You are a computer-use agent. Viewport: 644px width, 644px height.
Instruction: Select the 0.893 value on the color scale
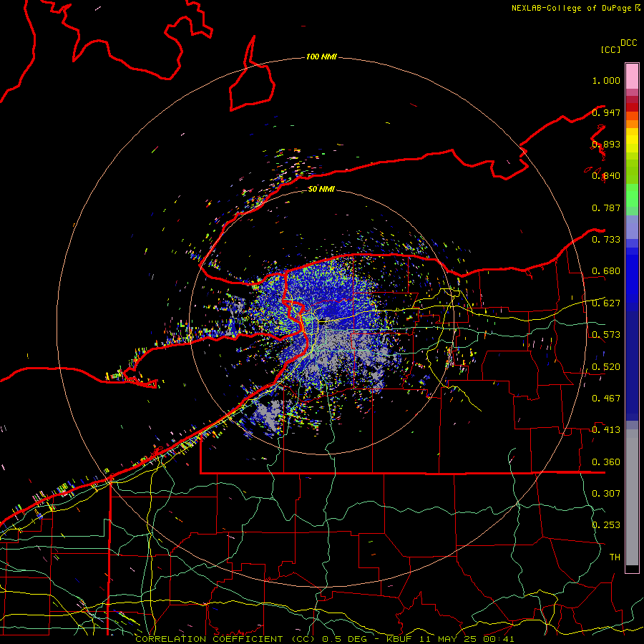[x=606, y=144]
